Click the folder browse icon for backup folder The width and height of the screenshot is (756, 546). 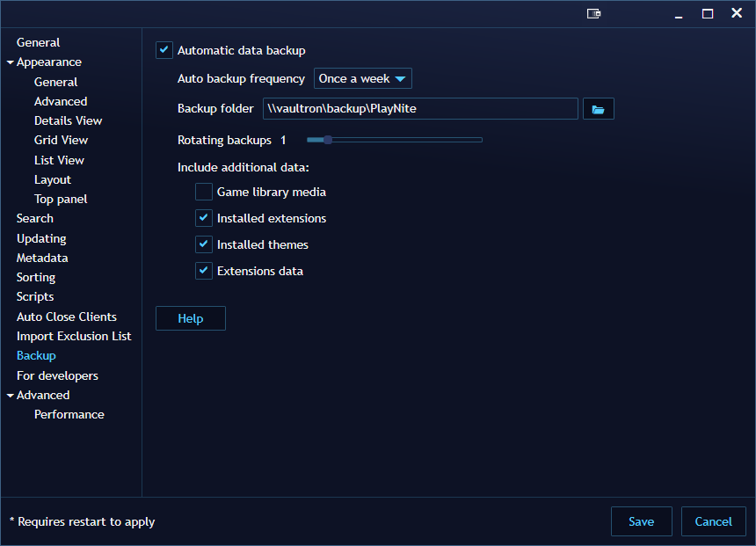[598, 108]
